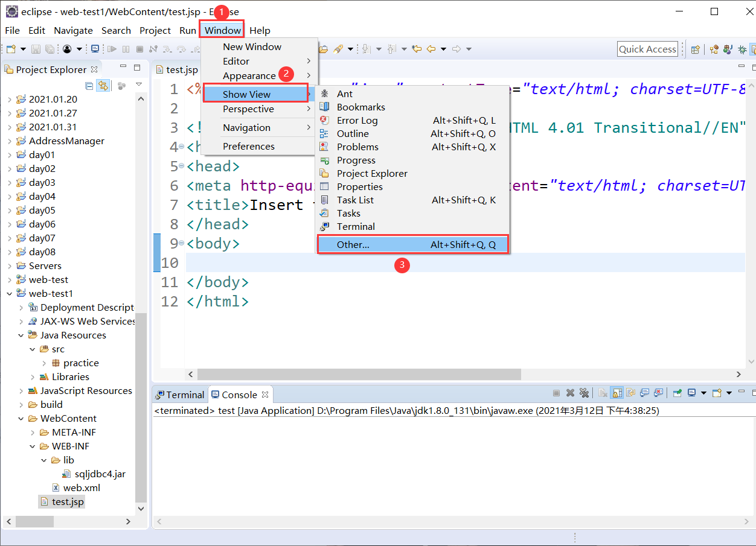Viewport: 756px width, 546px height.
Task: Click the Quick Access search field
Action: 647,49
